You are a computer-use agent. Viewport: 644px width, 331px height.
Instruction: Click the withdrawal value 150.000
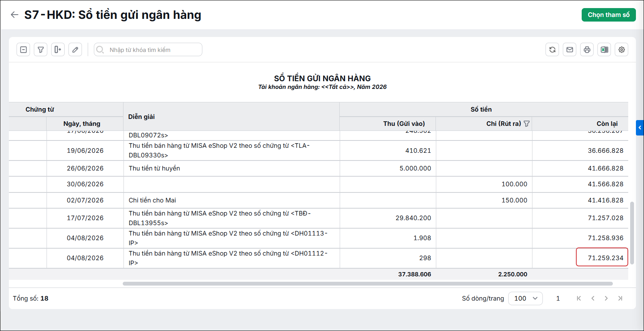[514, 200]
